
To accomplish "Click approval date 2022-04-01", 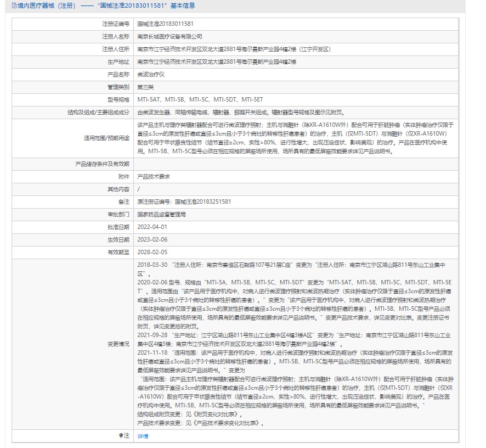I will point(152,227).
